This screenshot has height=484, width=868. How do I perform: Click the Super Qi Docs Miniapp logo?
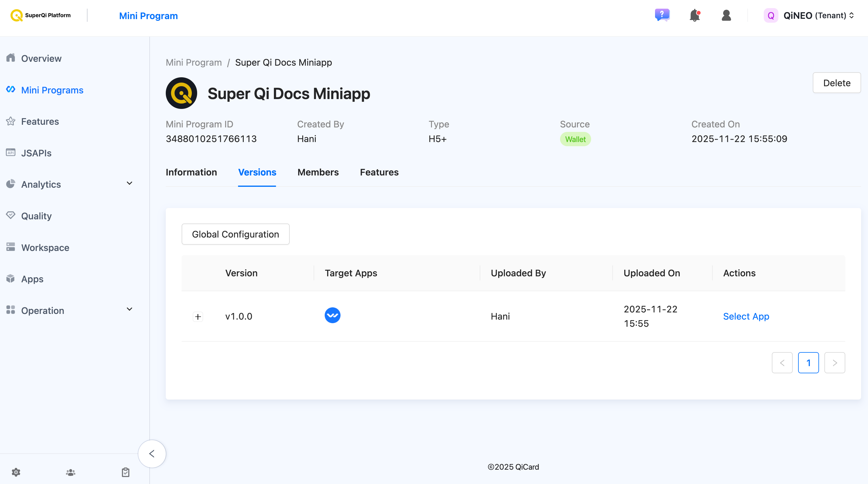(181, 93)
